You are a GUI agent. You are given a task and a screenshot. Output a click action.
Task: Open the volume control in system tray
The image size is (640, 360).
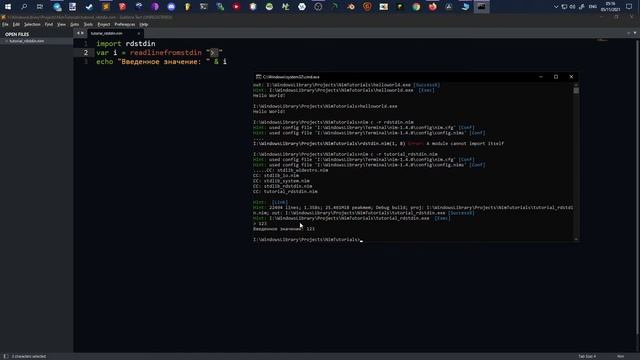[x=572, y=7]
